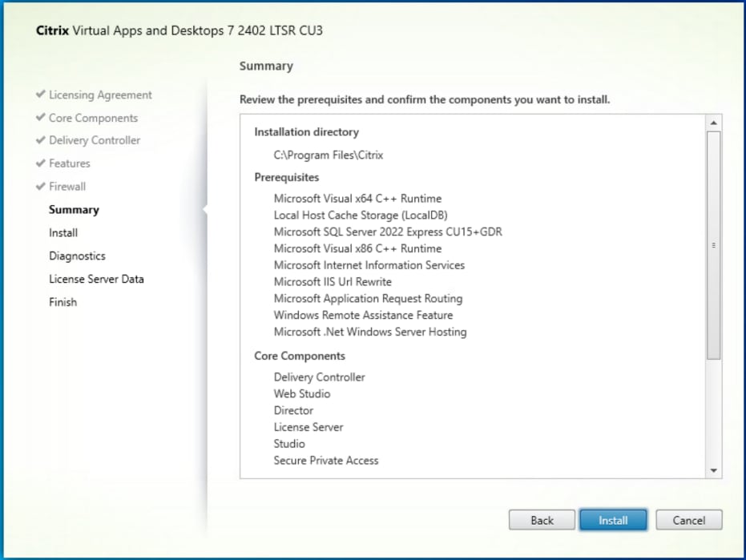Click the checkmark beside Firewall

pos(40,186)
